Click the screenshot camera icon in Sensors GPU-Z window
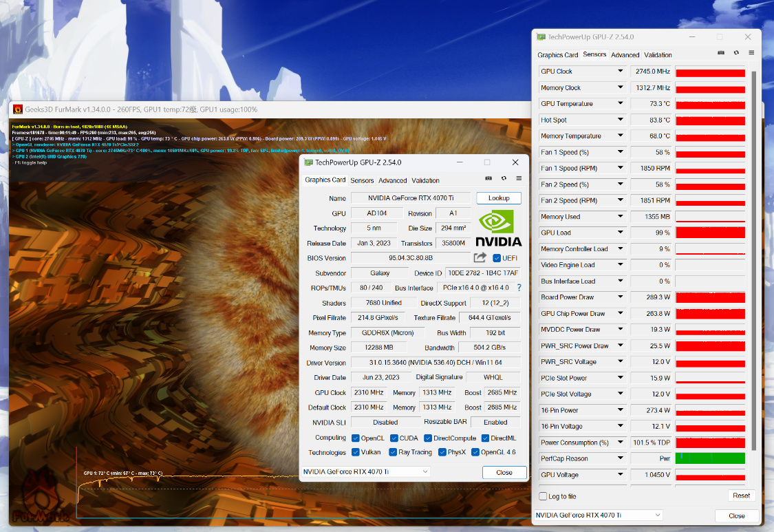774x532 pixels. point(721,52)
